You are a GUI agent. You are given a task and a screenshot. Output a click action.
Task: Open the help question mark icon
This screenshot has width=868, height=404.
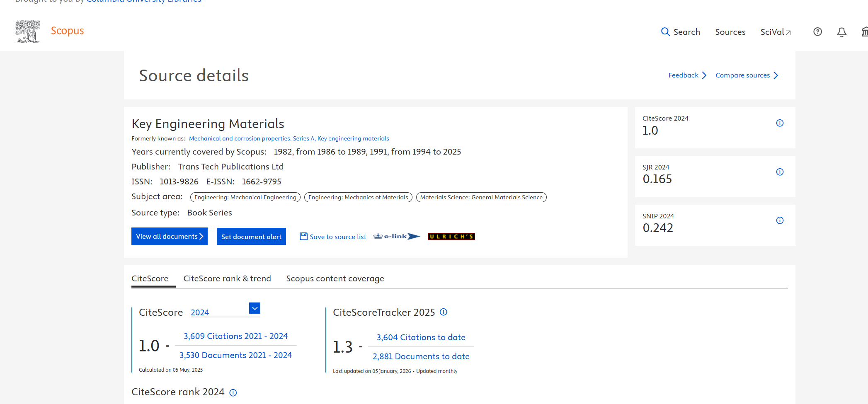click(817, 32)
